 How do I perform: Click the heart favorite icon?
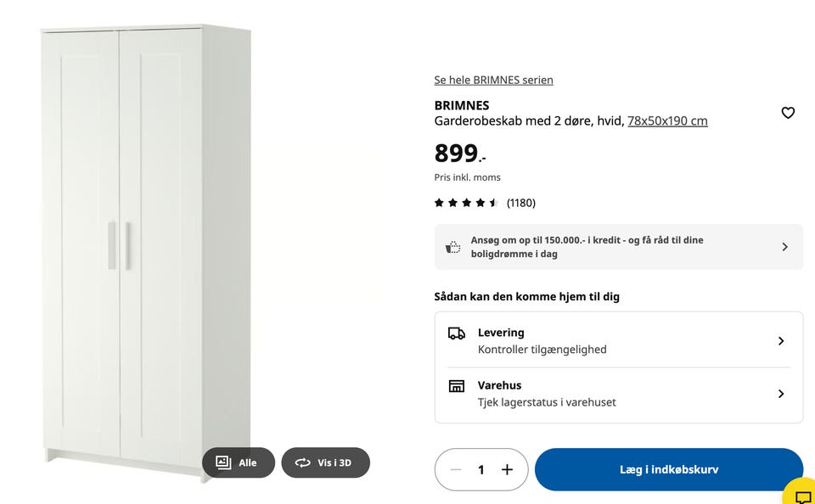[x=788, y=113]
